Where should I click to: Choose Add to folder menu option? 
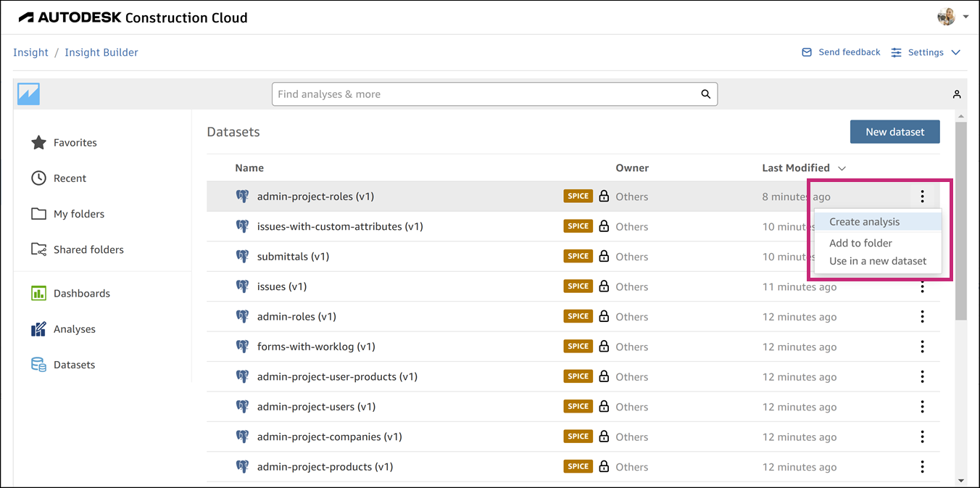(860, 243)
